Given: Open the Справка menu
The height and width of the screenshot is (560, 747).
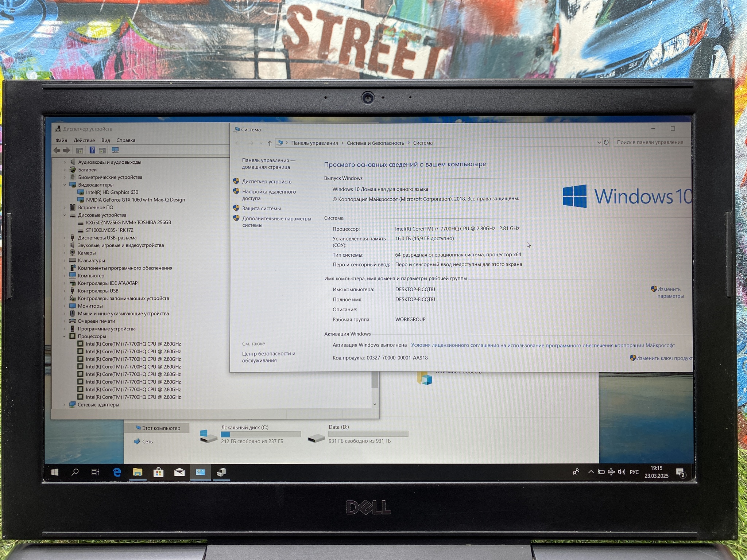Looking at the screenshot, I should tap(126, 140).
